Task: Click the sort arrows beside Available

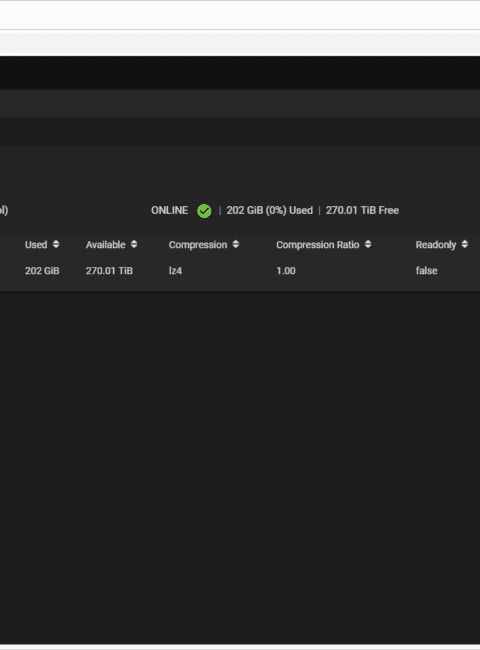Action: (134, 245)
